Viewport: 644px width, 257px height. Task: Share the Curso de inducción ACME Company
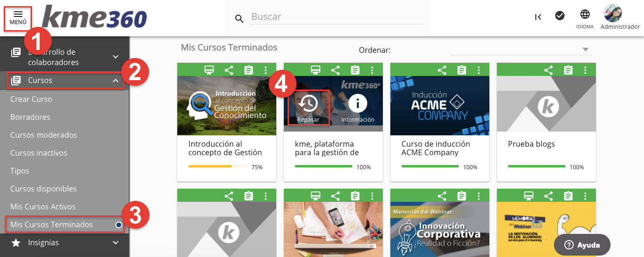point(442,70)
